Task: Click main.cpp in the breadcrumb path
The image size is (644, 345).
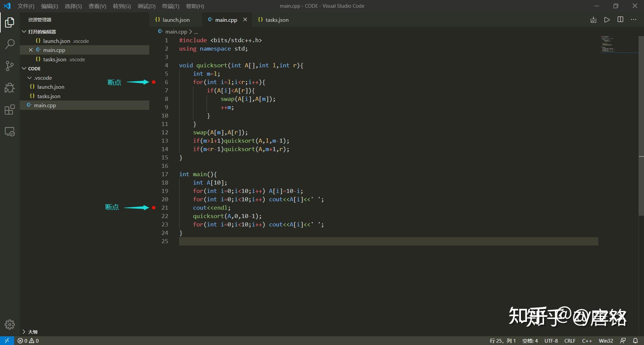Action: click(176, 32)
